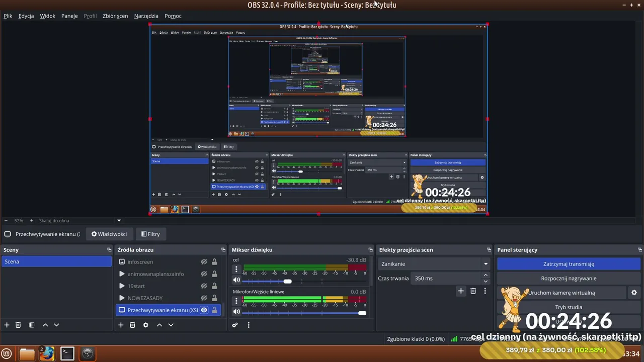Show the 19start source
Image resolution: width=644 pixels, height=362 pixels.
coord(204,286)
